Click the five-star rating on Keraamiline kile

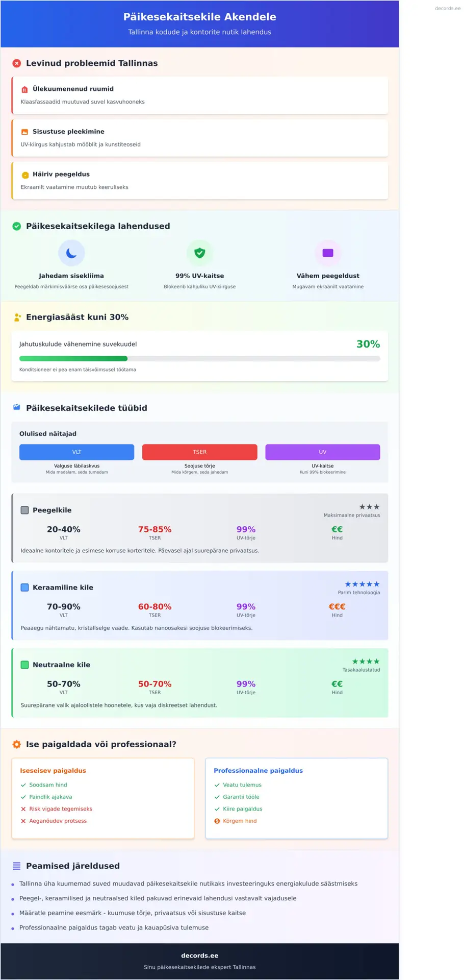[x=362, y=584]
